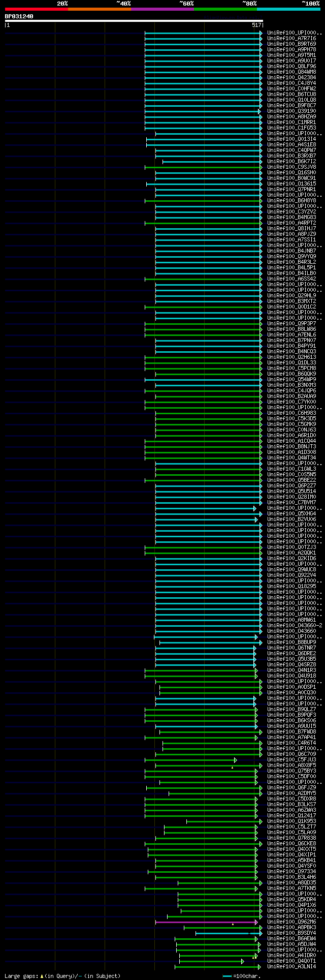Screen dimensions: 325x980
Task: Open the UniRef100_B9RT69 hit label
Action: point(291,44)
